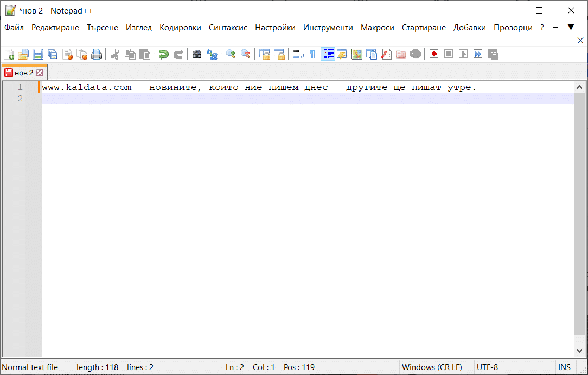Toggle INS mode in status bar
Screen dimensions: 588x375
pyautogui.click(x=564, y=367)
